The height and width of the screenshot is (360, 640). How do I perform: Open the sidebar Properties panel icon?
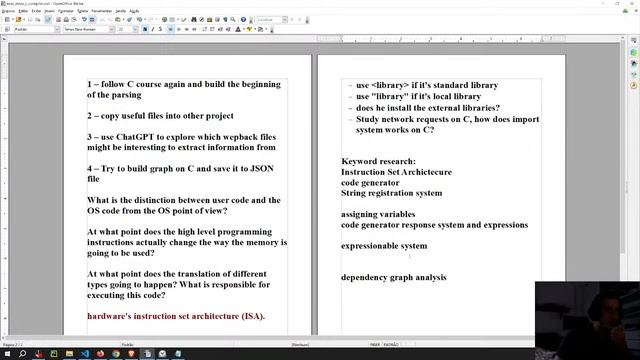pos(633,52)
